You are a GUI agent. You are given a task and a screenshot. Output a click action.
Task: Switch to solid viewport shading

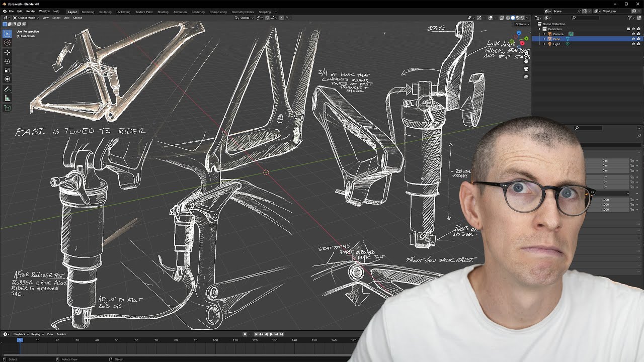[x=513, y=18]
